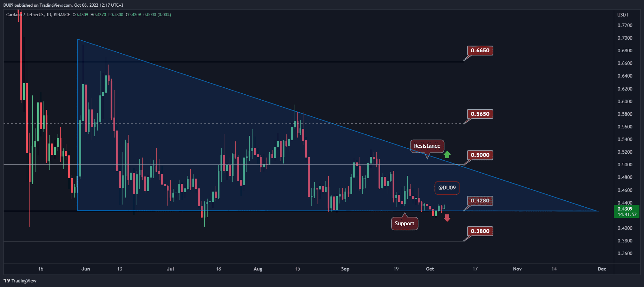Click the Jun date on time axis

click(x=86, y=269)
